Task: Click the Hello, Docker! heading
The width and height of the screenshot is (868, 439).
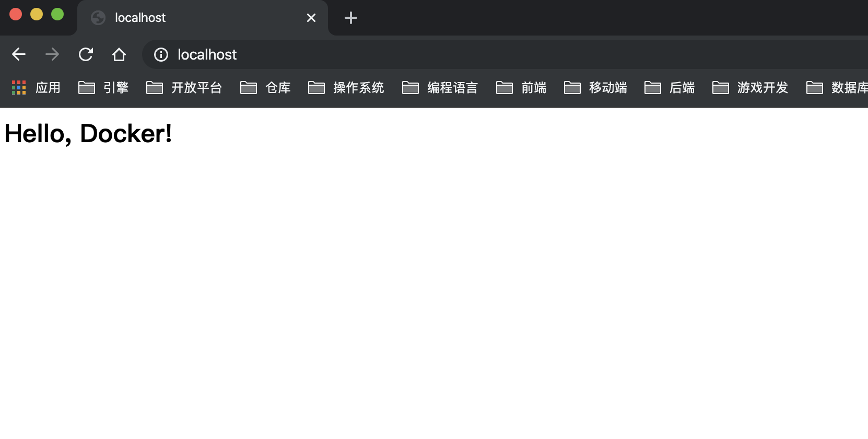Action: click(88, 134)
